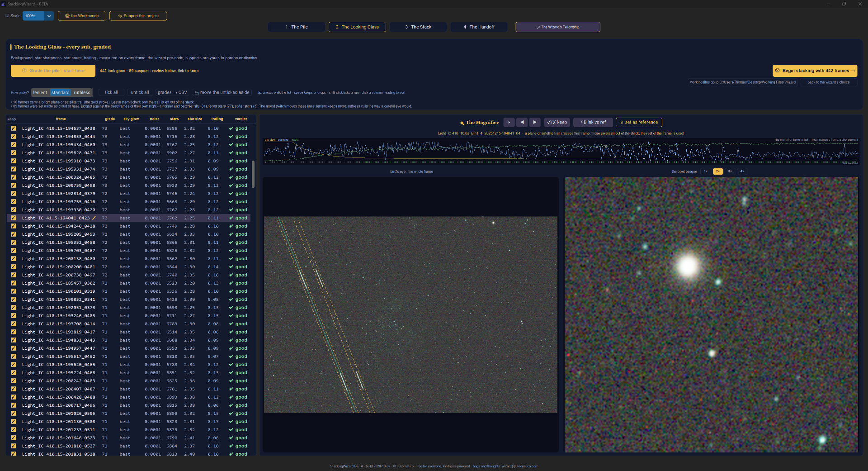The height and width of the screenshot is (471, 868).
Task: Click the Magnifier icon
Action: [x=462, y=123]
